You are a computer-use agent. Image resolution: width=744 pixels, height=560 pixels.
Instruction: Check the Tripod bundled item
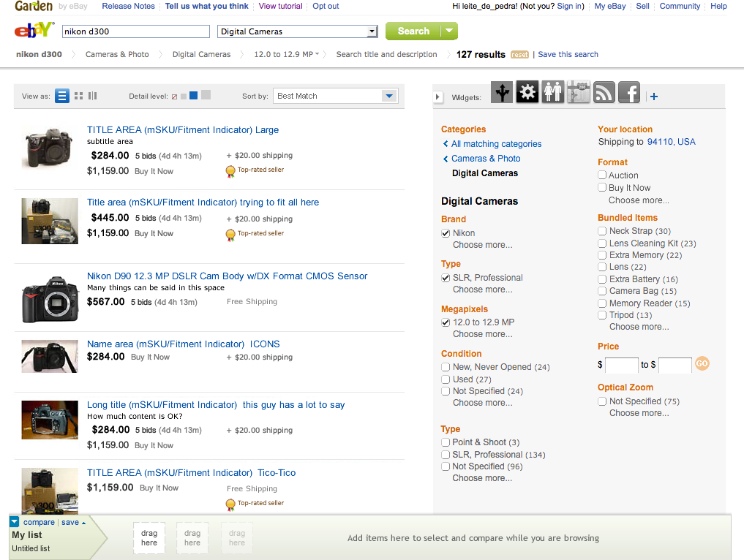(602, 315)
